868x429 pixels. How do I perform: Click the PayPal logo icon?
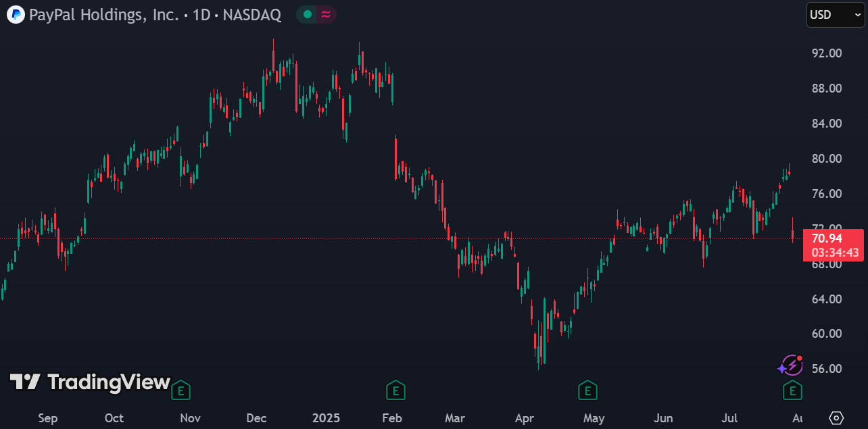pos(16,14)
